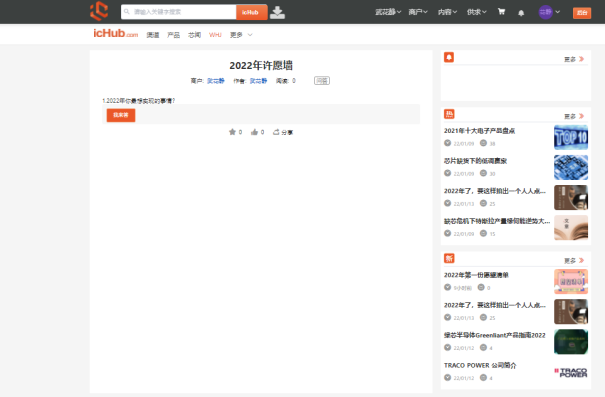The image size is (605, 397).
Task: Open the notifications bell in the top bar
Action: pos(521,13)
